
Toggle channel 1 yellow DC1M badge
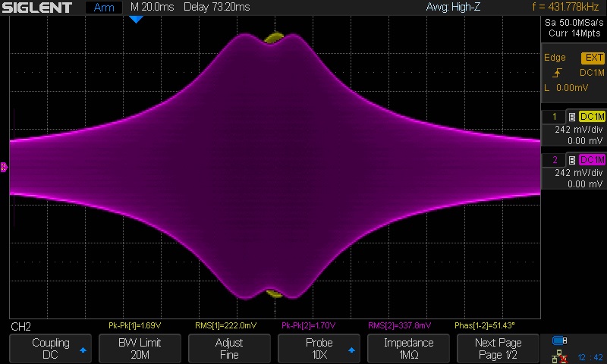pos(592,117)
